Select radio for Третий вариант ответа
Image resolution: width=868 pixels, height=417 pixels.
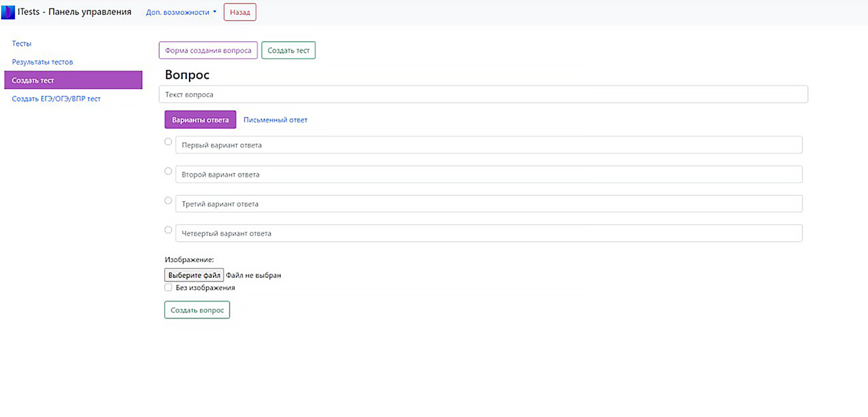[168, 201]
